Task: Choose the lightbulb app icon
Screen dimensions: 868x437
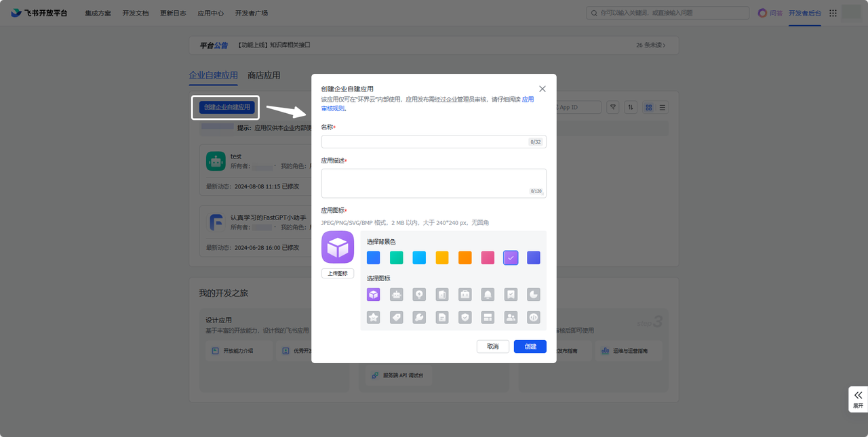Action: click(419, 295)
